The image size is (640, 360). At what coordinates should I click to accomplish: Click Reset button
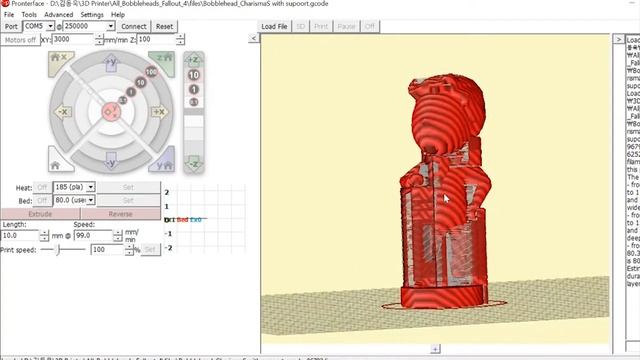[x=164, y=27]
